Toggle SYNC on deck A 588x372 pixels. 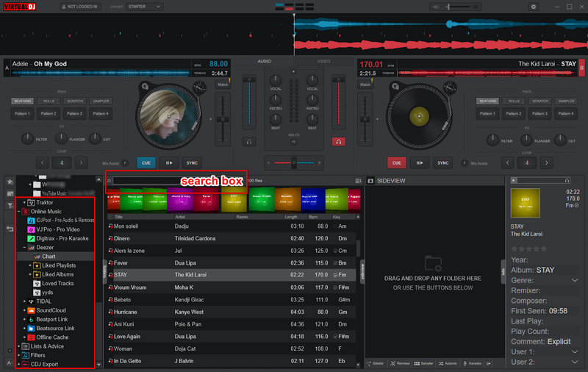click(192, 163)
